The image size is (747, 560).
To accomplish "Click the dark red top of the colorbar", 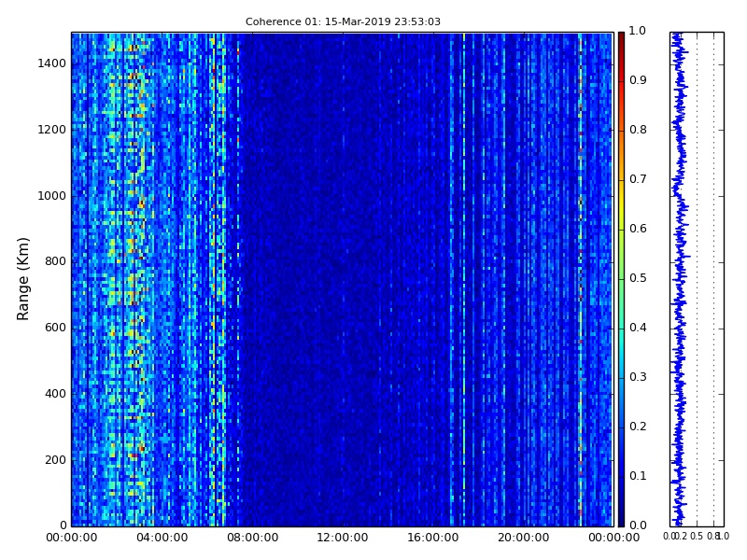I will click(621, 40).
